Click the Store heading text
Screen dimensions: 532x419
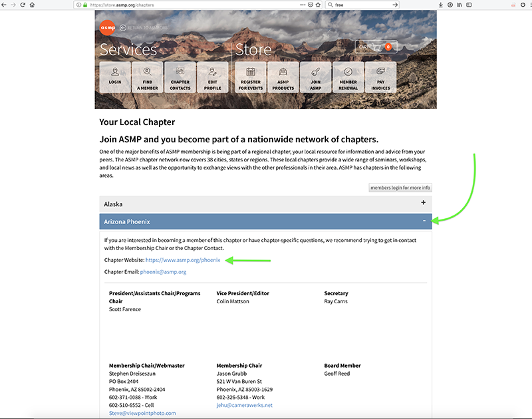point(253,50)
